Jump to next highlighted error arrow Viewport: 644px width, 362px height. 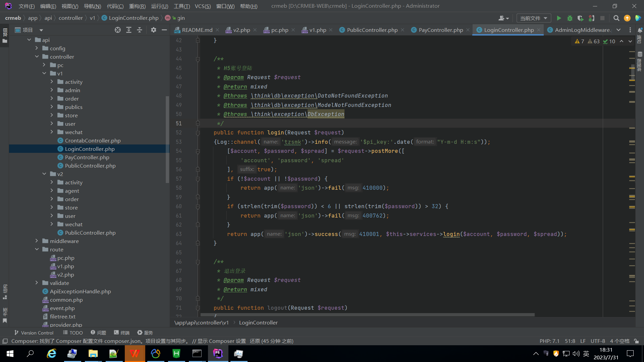click(x=630, y=41)
